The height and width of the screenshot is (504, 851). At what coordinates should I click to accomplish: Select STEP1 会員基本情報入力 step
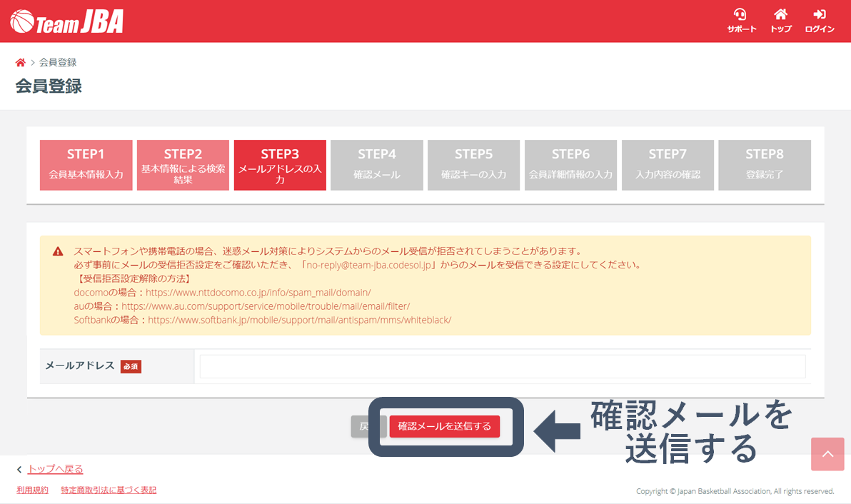point(86,165)
